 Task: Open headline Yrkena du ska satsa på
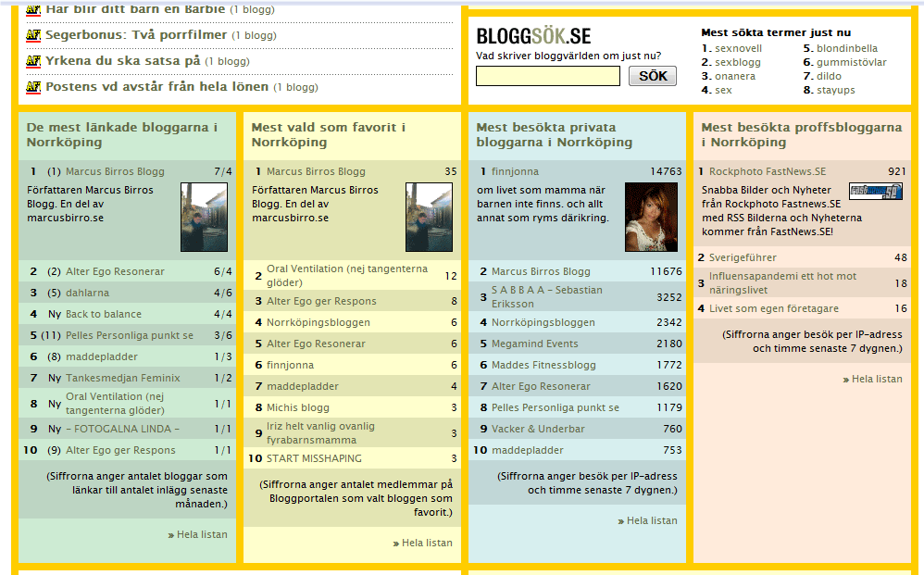(x=122, y=61)
